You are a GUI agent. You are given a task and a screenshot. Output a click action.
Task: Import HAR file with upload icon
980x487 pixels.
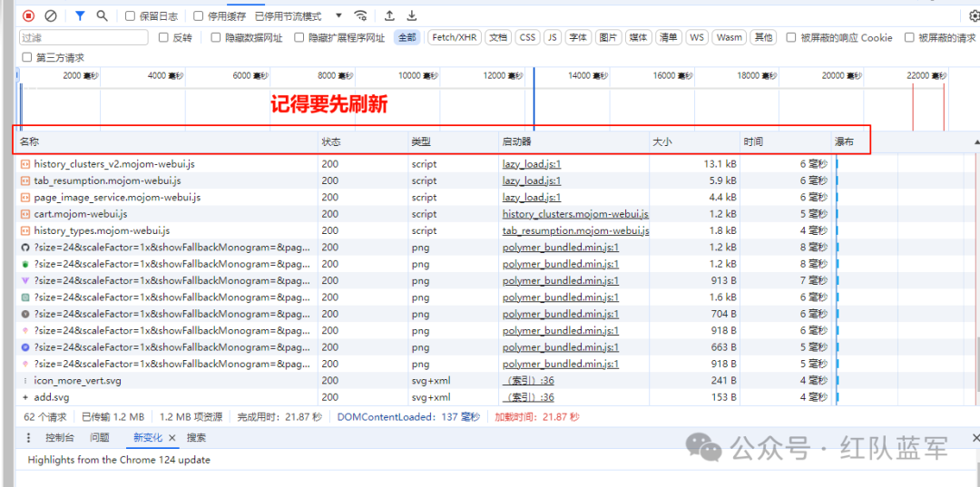389,16
